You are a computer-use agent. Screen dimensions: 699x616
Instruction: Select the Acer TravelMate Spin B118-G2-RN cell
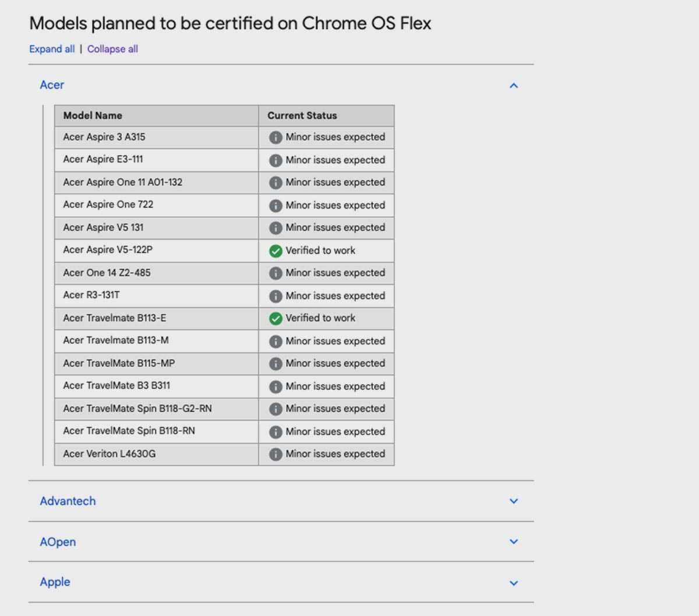pos(137,409)
